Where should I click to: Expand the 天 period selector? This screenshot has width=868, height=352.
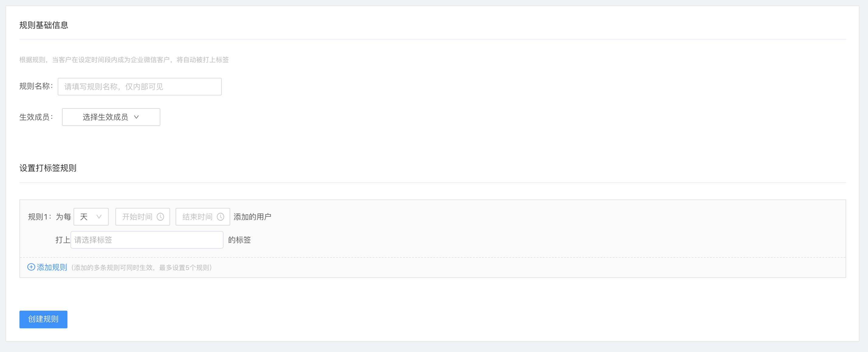pyautogui.click(x=91, y=217)
